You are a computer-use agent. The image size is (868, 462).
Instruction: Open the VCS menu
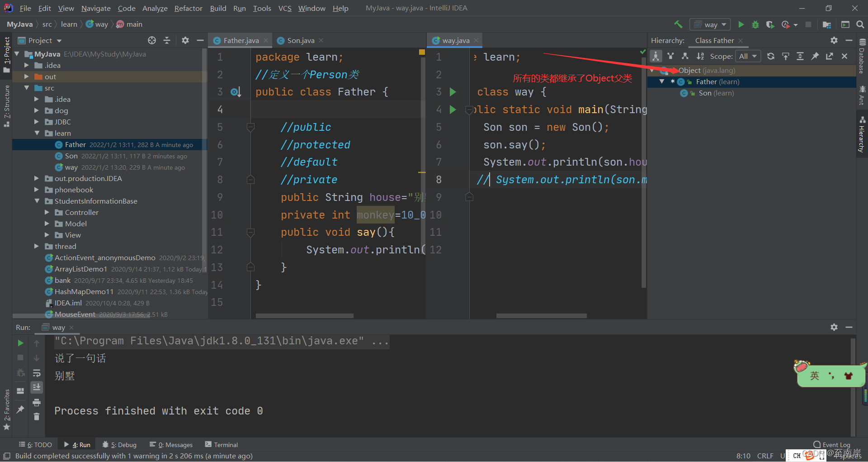point(285,8)
